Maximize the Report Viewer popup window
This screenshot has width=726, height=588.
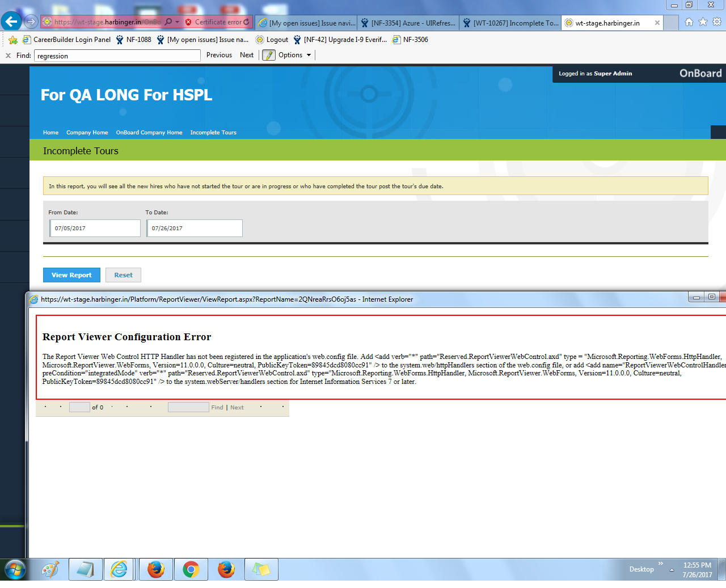(711, 297)
